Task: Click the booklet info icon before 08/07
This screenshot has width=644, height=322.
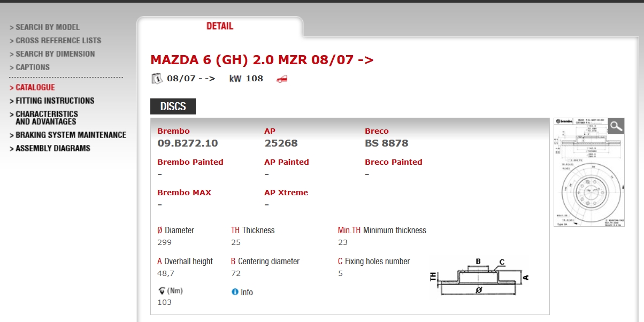Action: coord(157,79)
